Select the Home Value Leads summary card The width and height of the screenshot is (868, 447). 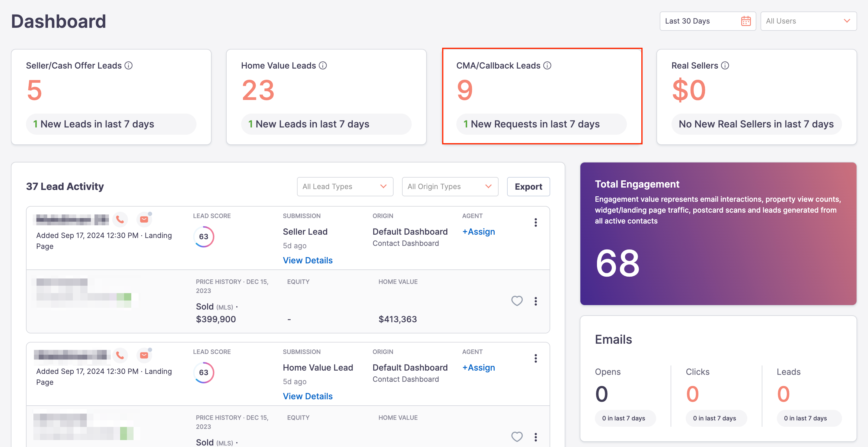tap(326, 97)
